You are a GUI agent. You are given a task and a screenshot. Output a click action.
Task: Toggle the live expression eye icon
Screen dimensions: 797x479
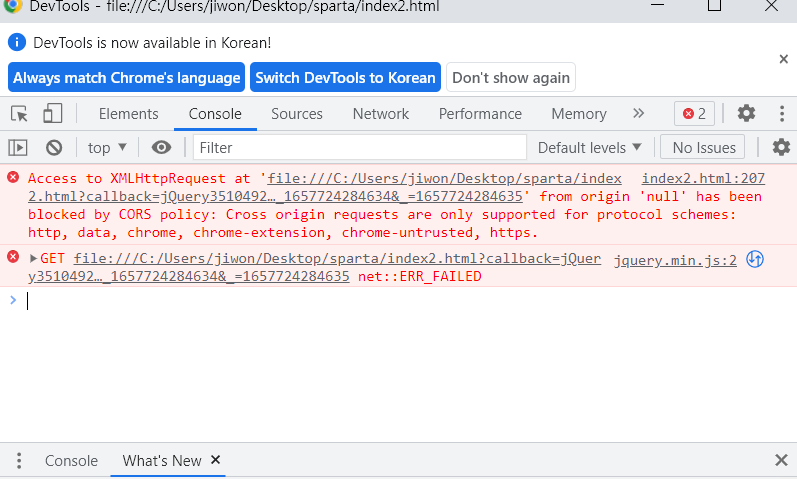[161, 147]
